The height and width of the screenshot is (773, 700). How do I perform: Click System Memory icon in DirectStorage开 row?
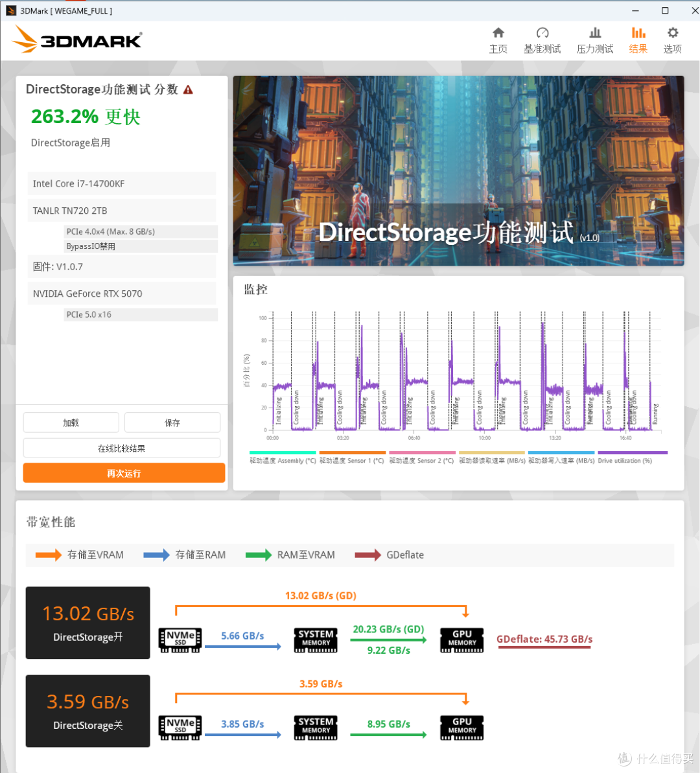316,640
